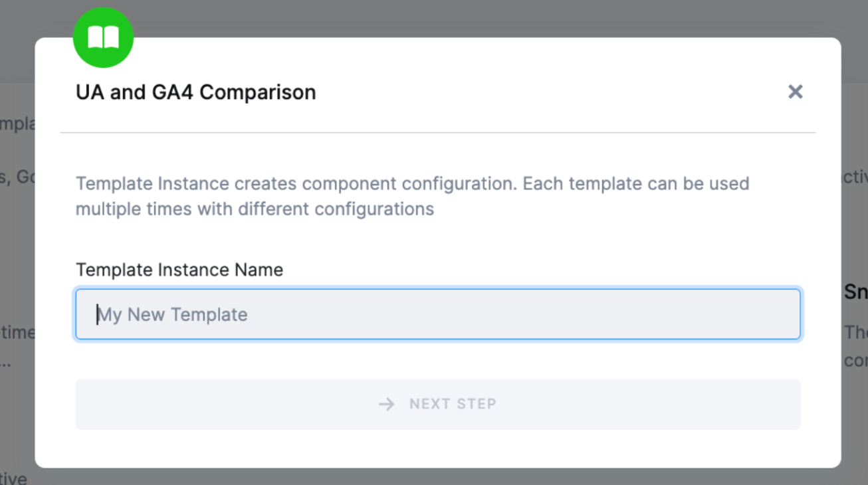The height and width of the screenshot is (485, 868).
Task: Click the partially hidden 'Sn' card heading
Action: point(855,292)
